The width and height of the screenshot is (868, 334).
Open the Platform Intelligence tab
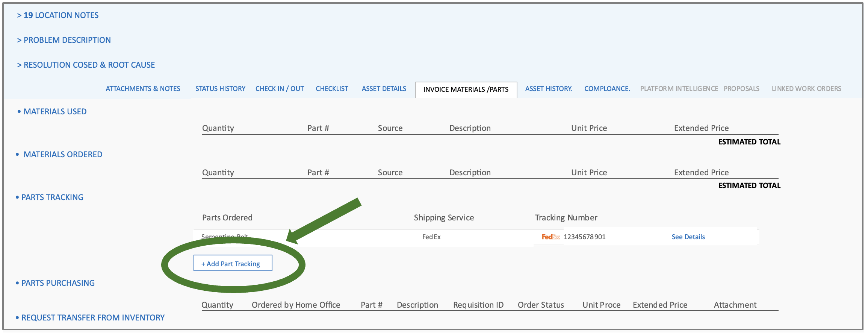(x=679, y=89)
